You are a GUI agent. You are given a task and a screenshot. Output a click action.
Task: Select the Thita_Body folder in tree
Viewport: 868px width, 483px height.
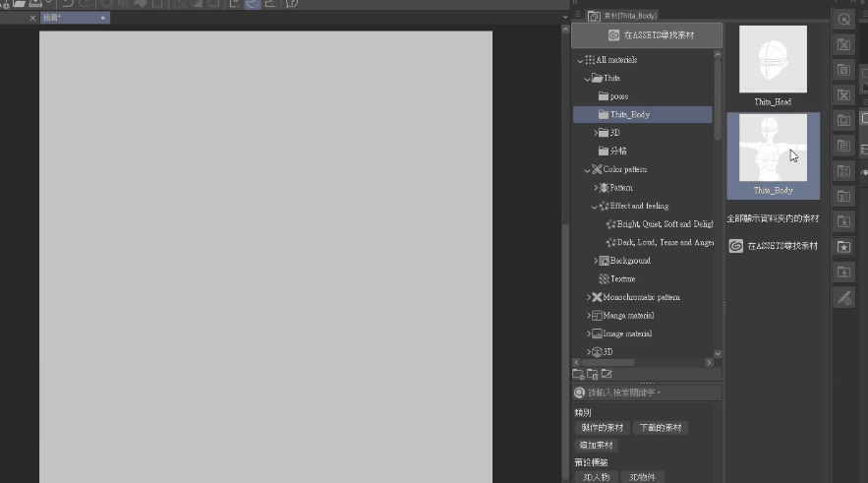click(x=643, y=115)
